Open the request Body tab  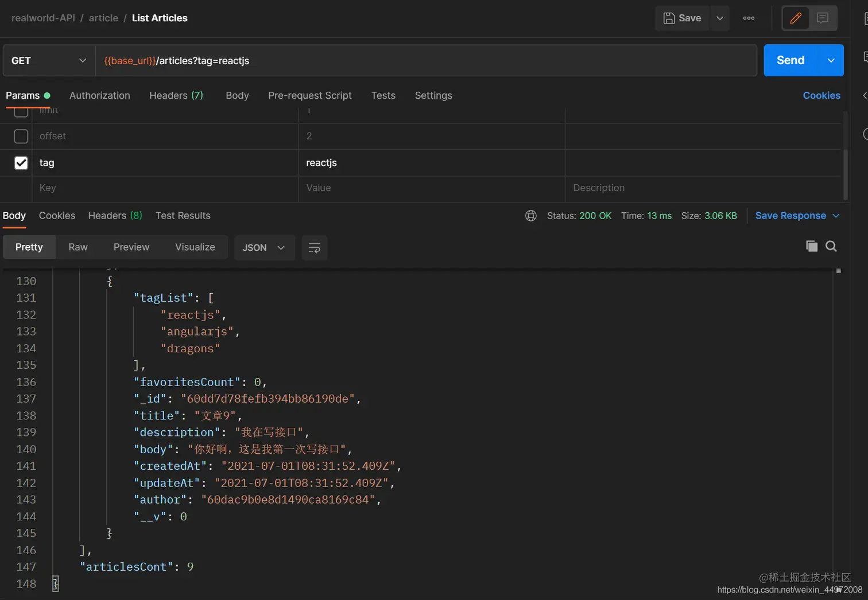click(237, 95)
